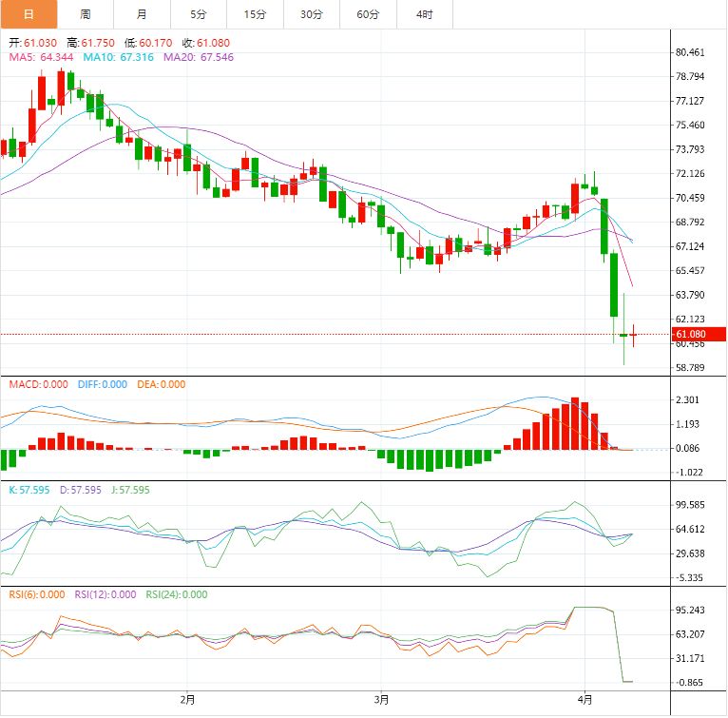Open the 60分 timeframe tab

[x=368, y=14]
